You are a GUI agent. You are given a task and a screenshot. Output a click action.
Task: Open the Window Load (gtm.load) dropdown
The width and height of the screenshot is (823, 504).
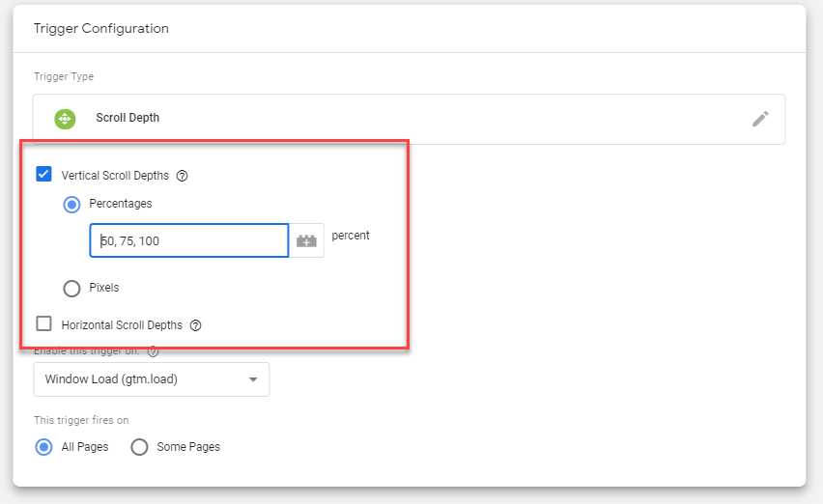[x=151, y=379]
